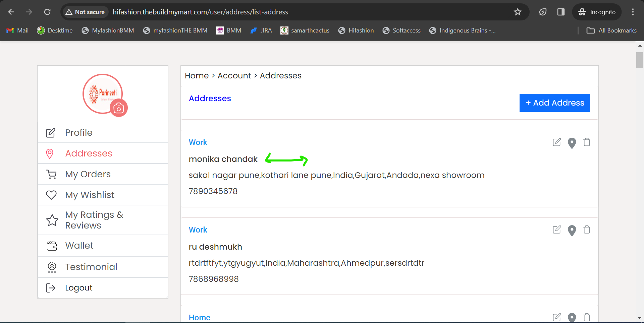Click the Not secure site info badge

[x=85, y=12]
